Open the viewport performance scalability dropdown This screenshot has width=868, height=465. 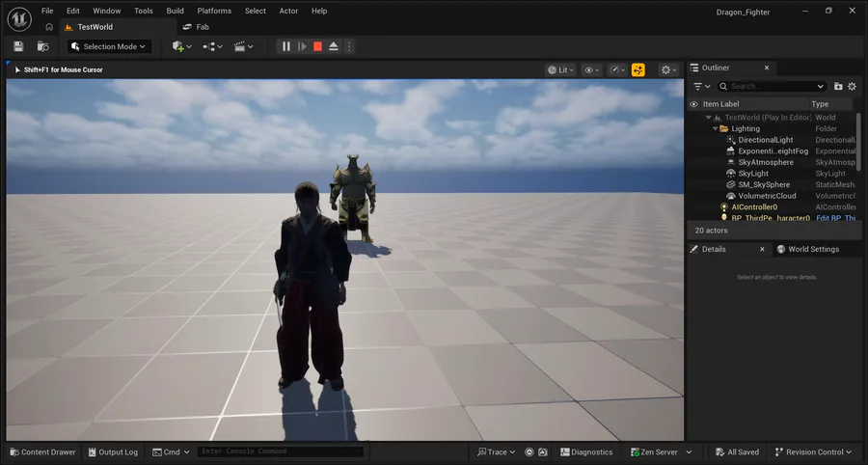coord(617,69)
